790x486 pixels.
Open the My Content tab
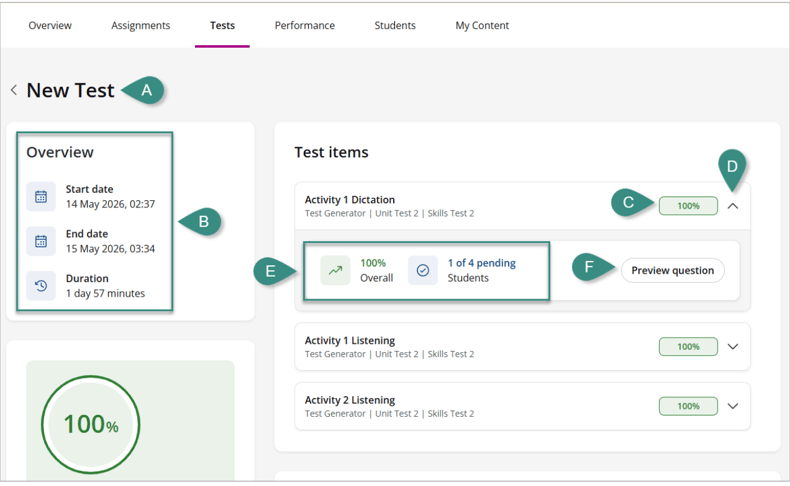pos(482,25)
